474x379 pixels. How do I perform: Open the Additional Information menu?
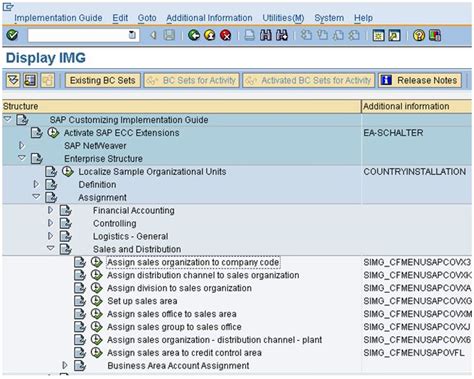click(209, 18)
